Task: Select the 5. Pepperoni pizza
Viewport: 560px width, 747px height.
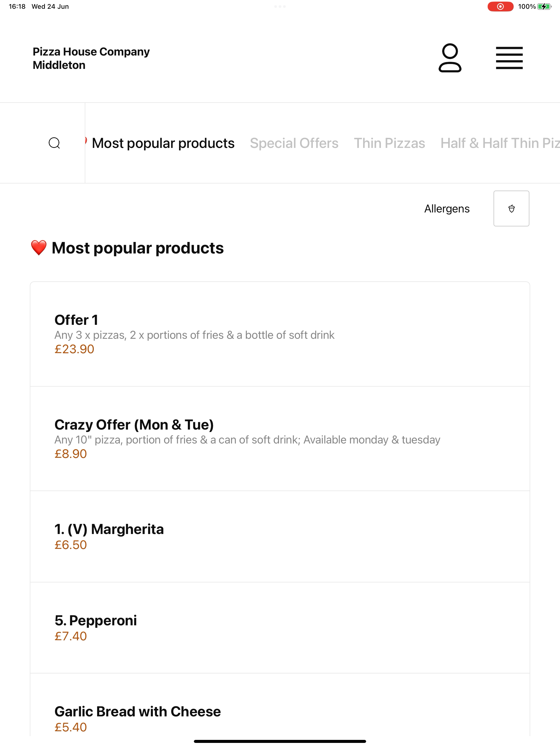Action: pos(280,628)
